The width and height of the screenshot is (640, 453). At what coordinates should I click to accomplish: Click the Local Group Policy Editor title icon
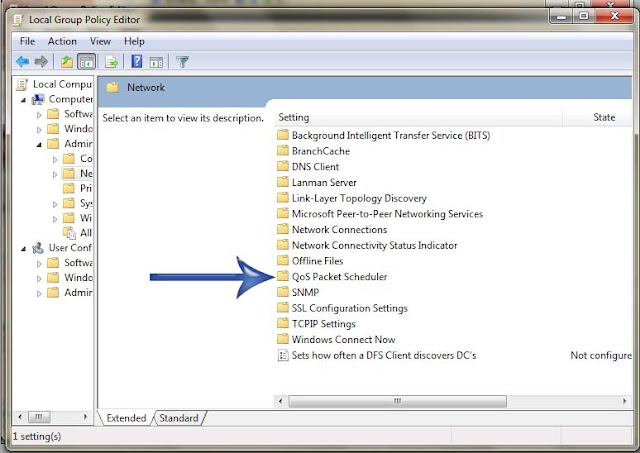[18, 20]
